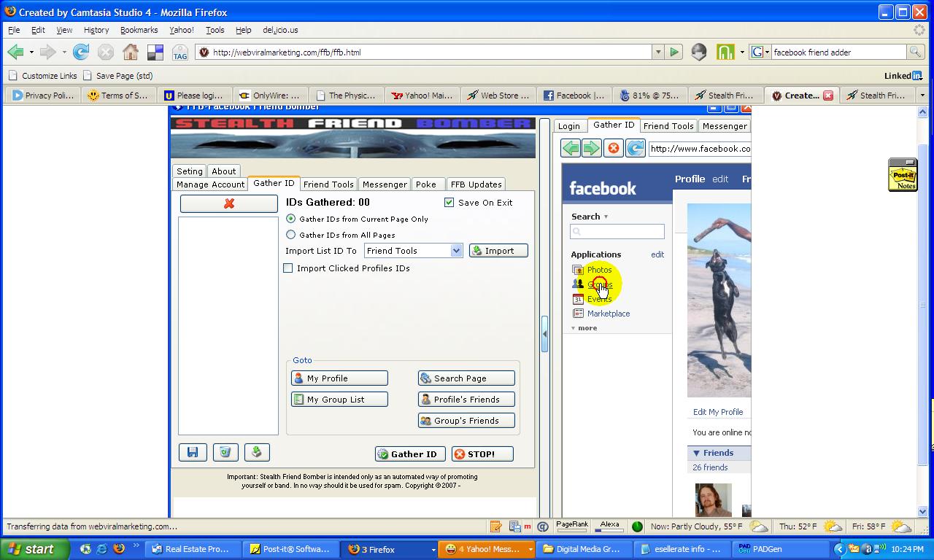The image size is (934, 560).
Task: Open Photos application in Facebook sidebar
Action: tap(599, 270)
